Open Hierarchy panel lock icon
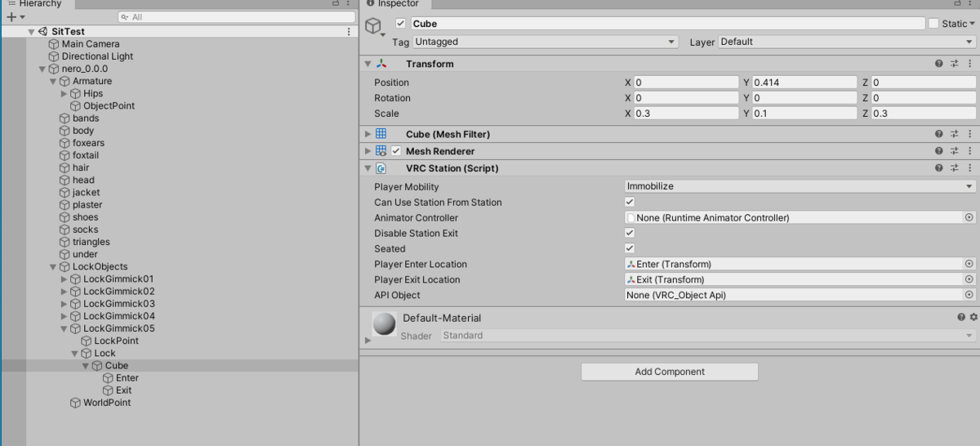The height and width of the screenshot is (446, 980). click(x=336, y=4)
